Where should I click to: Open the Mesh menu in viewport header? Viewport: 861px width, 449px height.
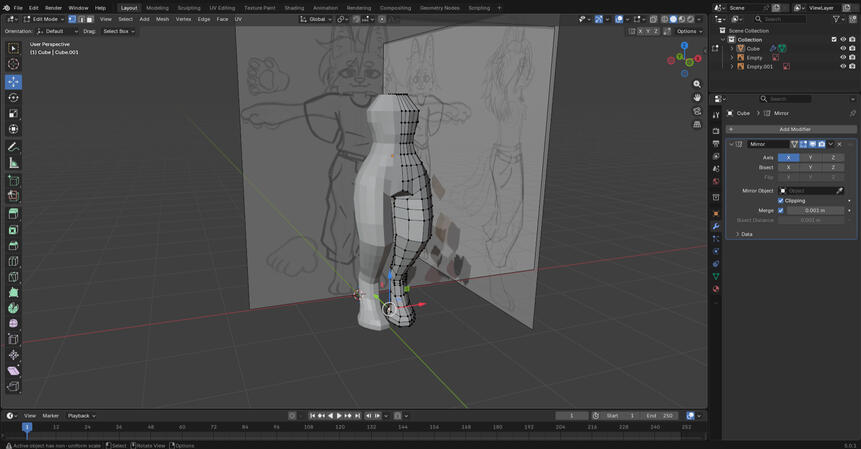(x=163, y=19)
